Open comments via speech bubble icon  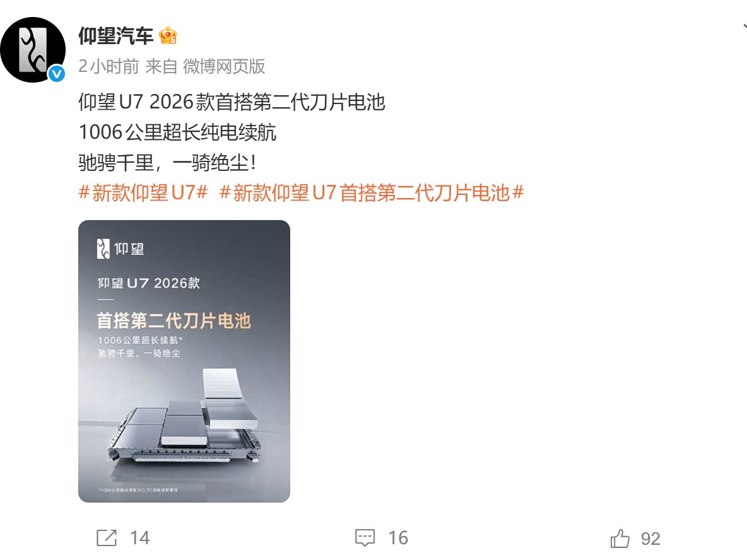point(365,538)
